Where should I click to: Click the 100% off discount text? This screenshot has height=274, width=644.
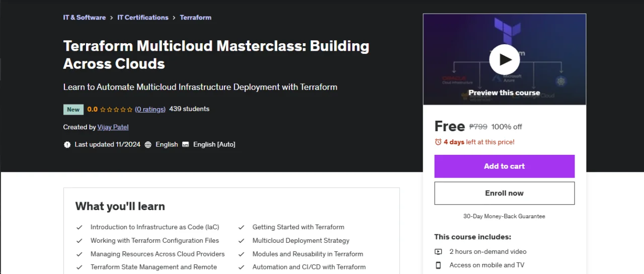507,127
